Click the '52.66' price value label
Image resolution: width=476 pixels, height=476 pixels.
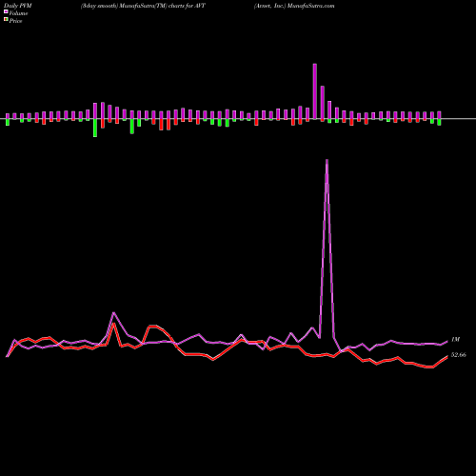459,355
